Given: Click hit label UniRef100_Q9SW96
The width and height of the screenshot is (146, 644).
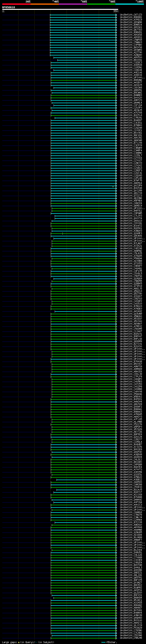Looking at the screenshot, I should pos(131,22).
